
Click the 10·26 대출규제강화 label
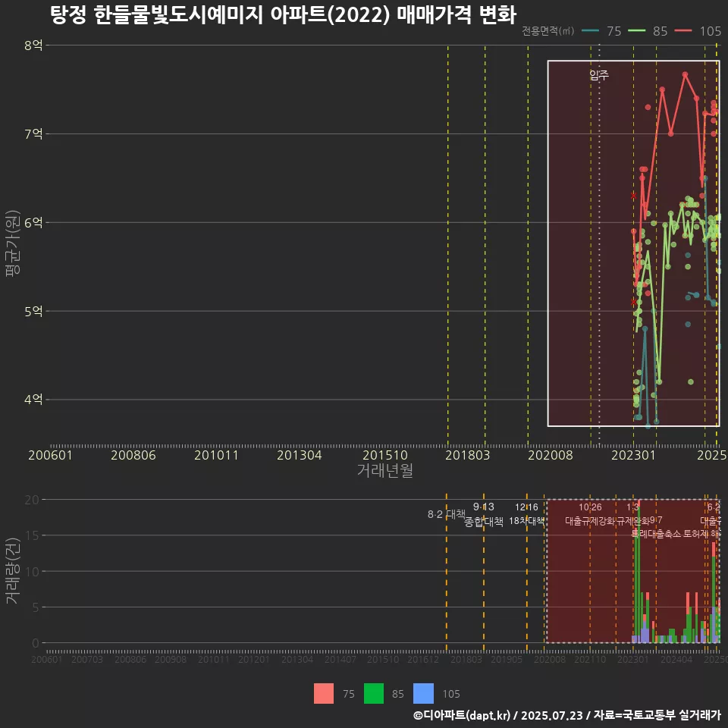pyautogui.click(x=590, y=514)
